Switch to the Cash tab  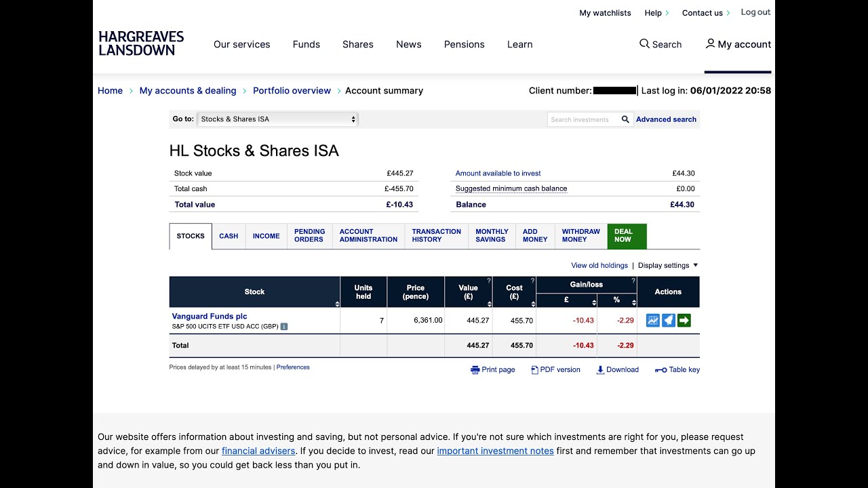click(229, 236)
